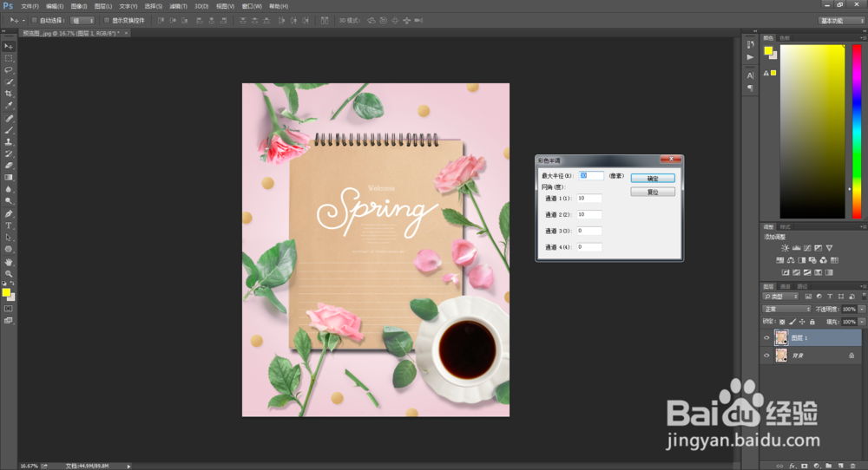Open the 基本功能 workspace dropdown
This screenshot has width=868, height=470.
pos(841,21)
